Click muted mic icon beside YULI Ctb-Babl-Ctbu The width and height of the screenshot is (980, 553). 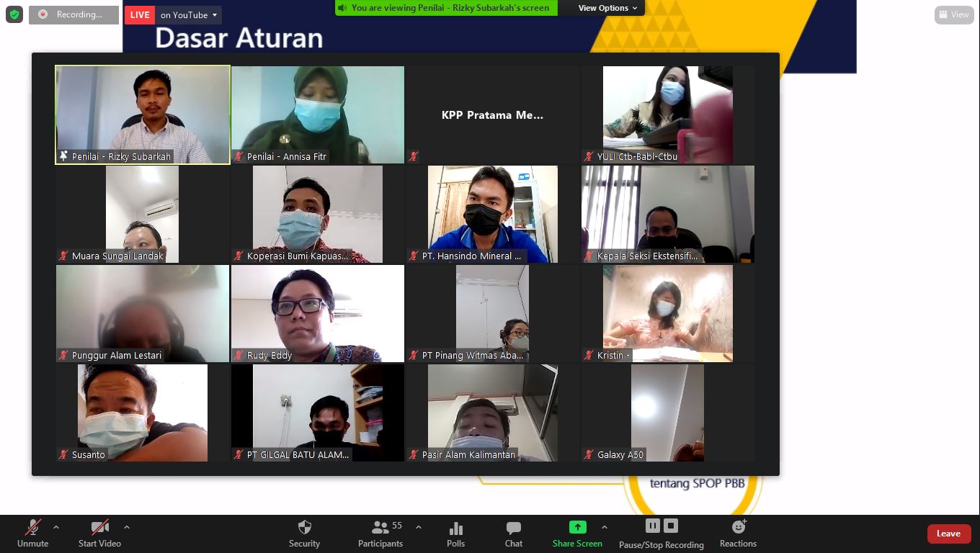coord(589,156)
